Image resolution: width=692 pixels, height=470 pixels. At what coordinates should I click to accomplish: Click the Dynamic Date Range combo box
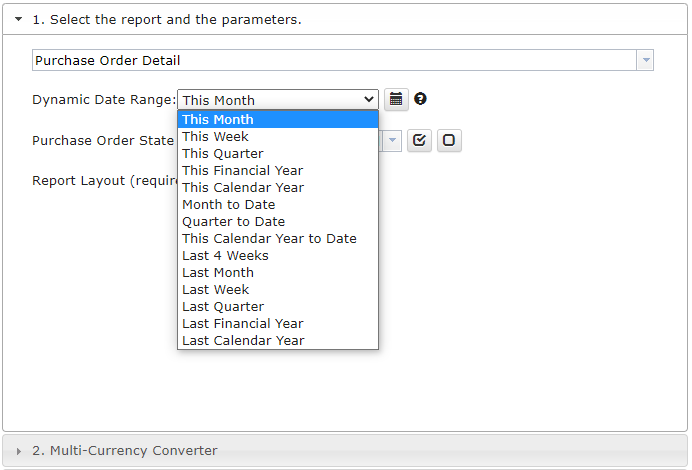tap(278, 100)
